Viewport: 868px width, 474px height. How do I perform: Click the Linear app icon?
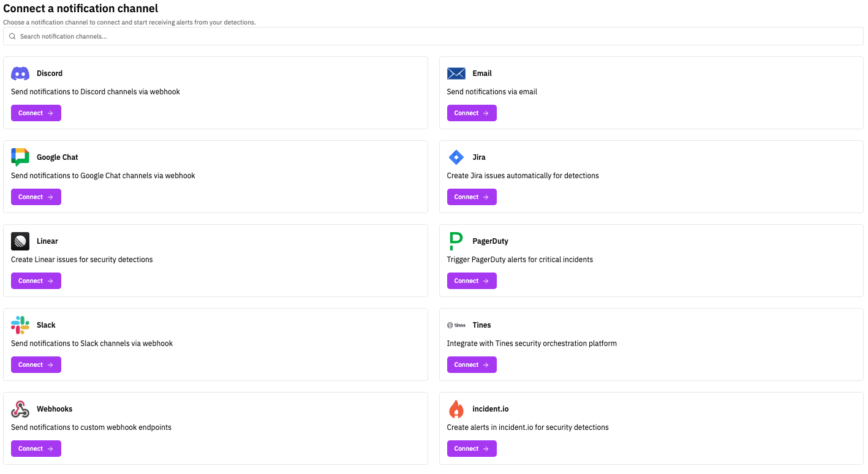click(20, 241)
